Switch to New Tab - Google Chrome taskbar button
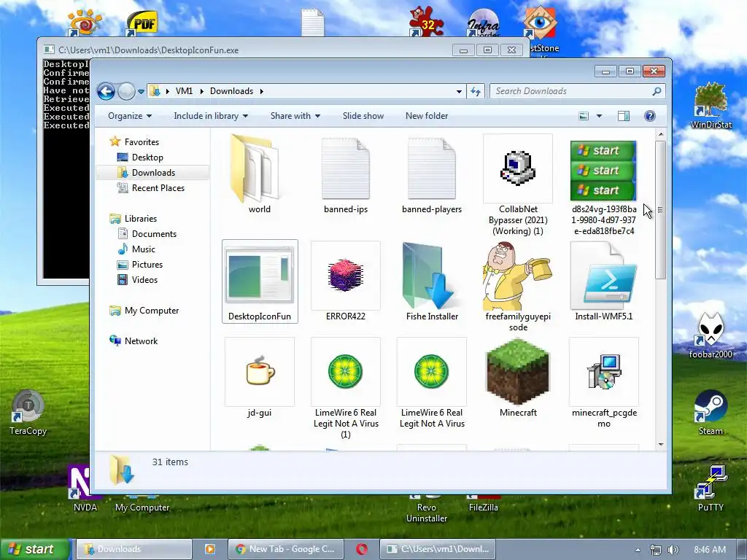747x560 pixels. tap(285, 549)
